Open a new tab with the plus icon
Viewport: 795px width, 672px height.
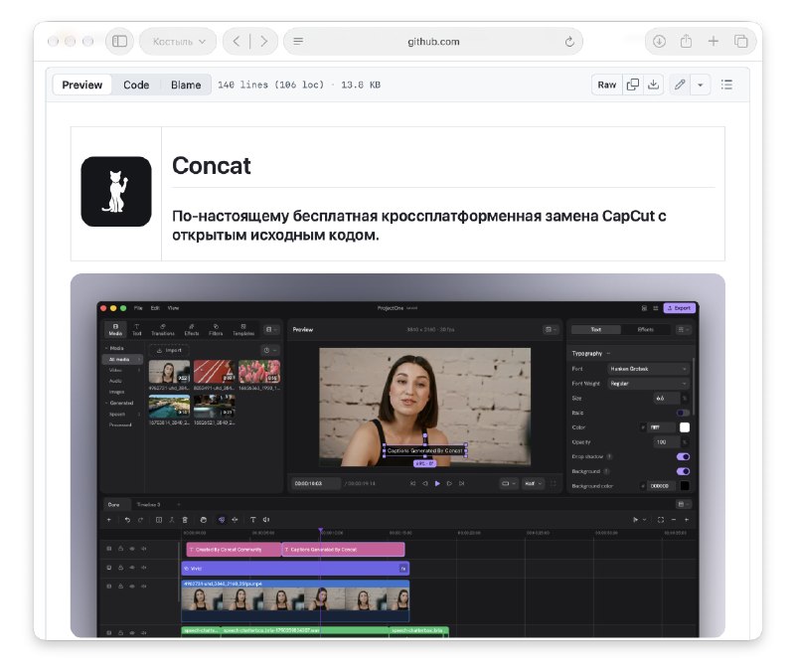point(713,41)
